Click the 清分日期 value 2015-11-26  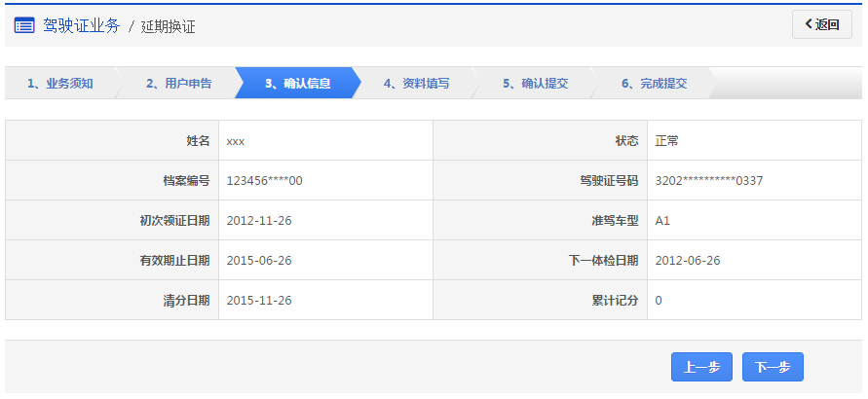(258, 301)
